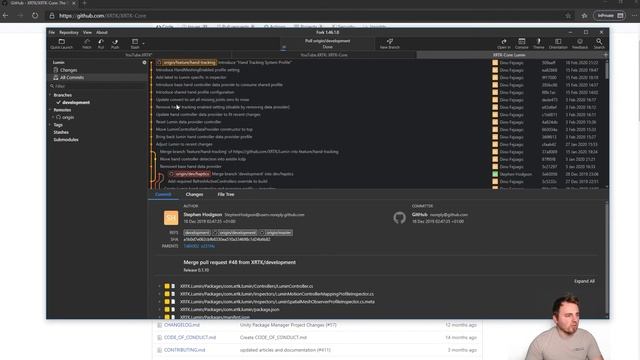Open the About menu
Image resolution: width=640 pixels, height=360 pixels.
pos(102,32)
